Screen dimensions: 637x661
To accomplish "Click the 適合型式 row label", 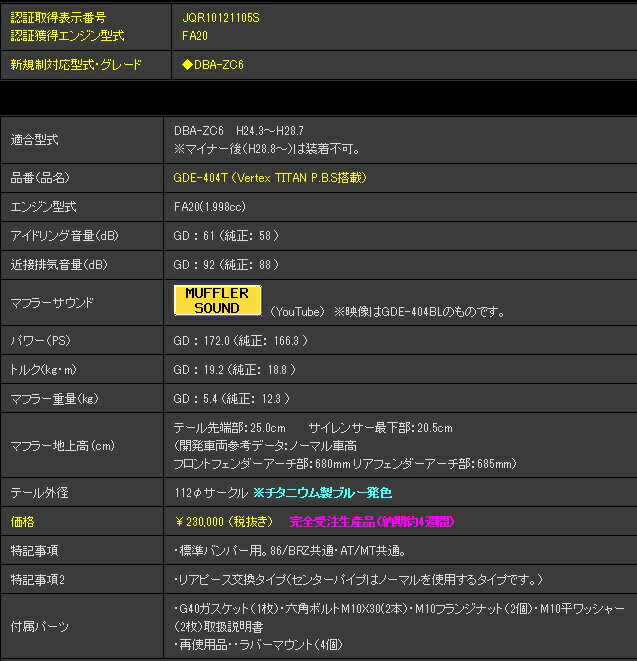I will coord(35,140).
